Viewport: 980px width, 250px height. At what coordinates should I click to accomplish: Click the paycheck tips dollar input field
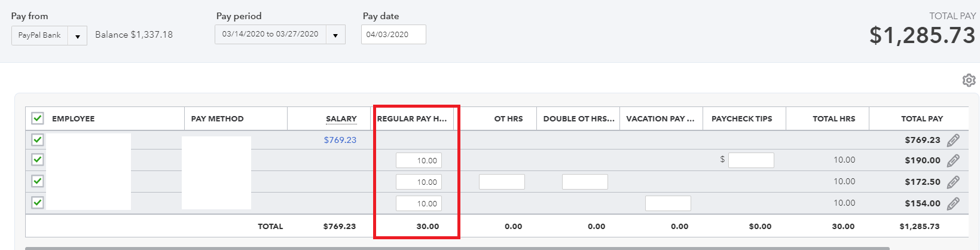tap(751, 160)
